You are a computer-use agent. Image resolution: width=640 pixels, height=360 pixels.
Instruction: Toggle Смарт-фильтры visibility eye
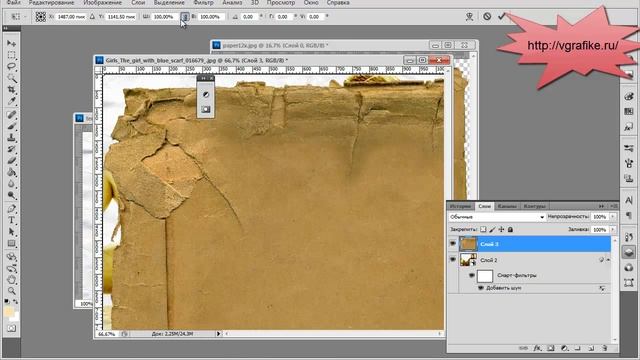tap(471, 276)
